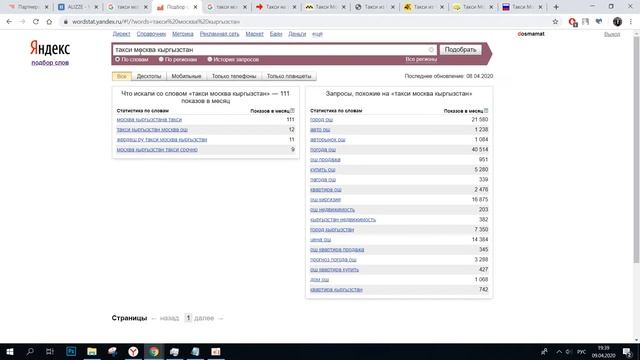This screenshot has width=640, height=360.
Task: Click the 'Выход' logout link
Action: [x=612, y=34]
